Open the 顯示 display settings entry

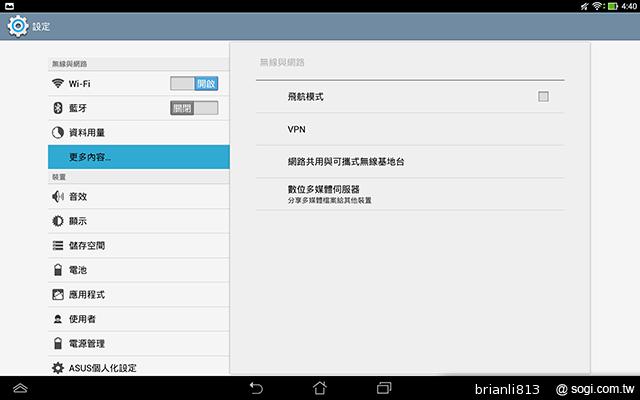139,221
